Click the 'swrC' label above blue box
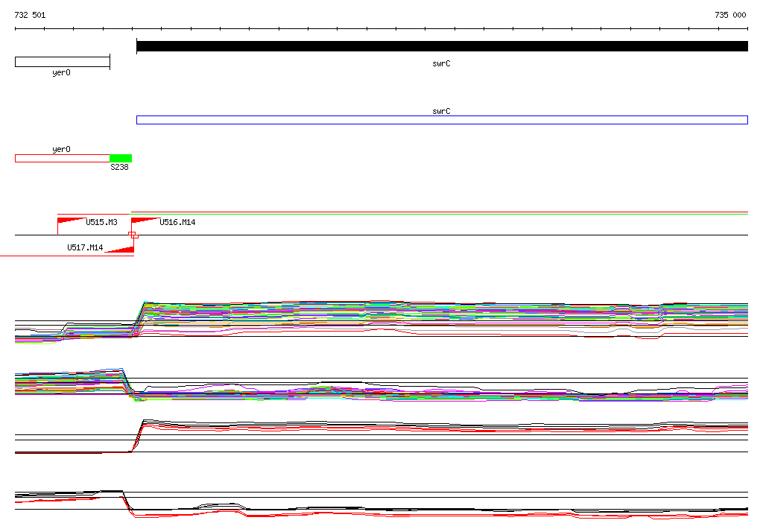763x532 pixels. pyautogui.click(x=441, y=111)
